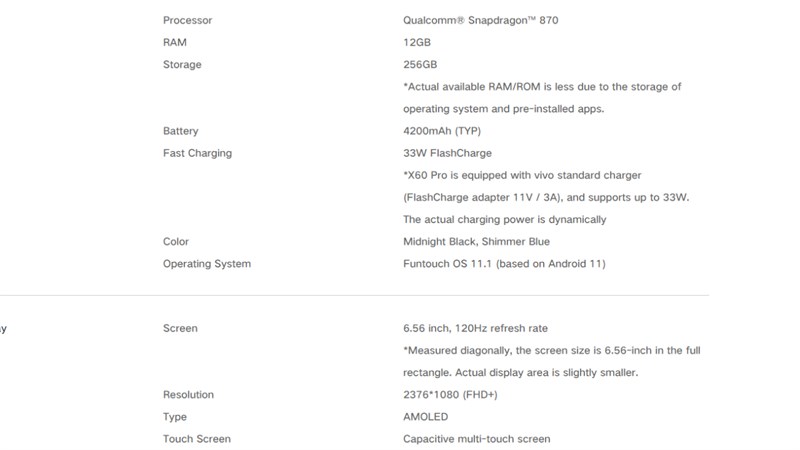Click the Screen label
The image size is (800, 450).
click(180, 328)
